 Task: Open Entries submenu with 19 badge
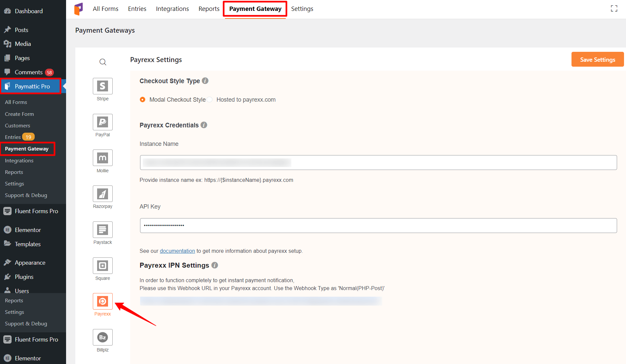[x=19, y=137]
